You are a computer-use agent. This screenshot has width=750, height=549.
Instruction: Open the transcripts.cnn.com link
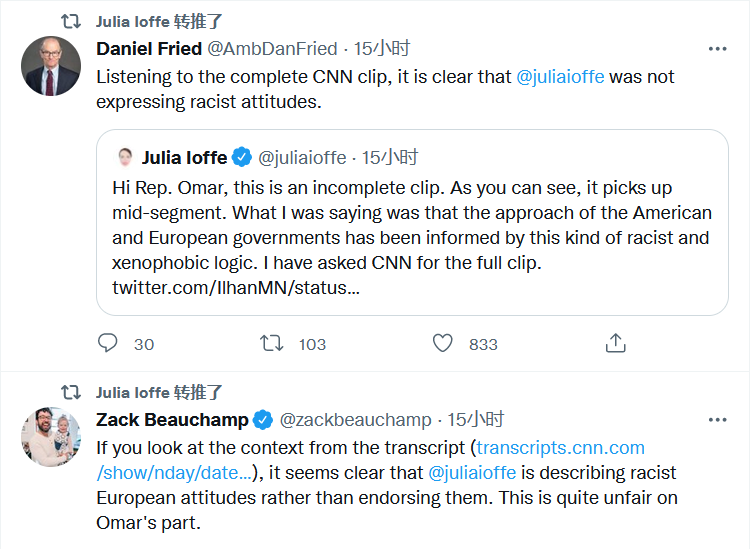560,447
